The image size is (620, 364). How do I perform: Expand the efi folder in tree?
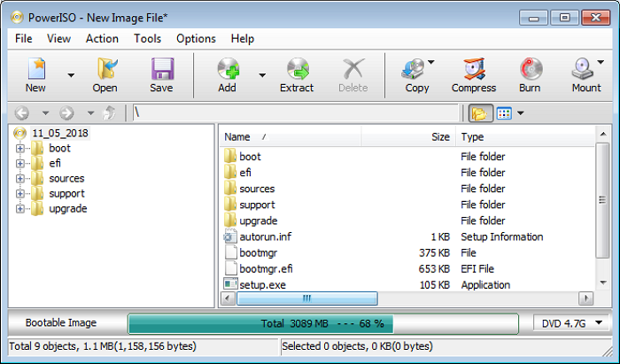coord(19,164)
